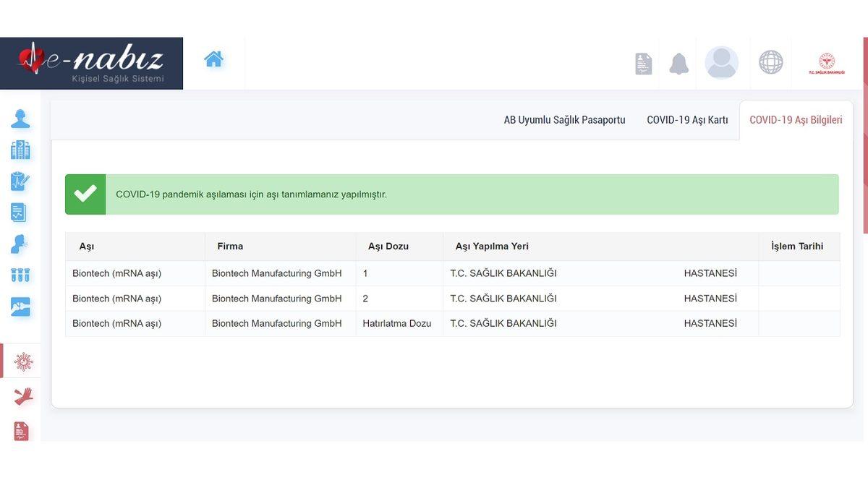This screenshot has width=868, height=488.
Task: Click the T.C. Sağlık Bakanlığı logo
Action: pos(826,64)
